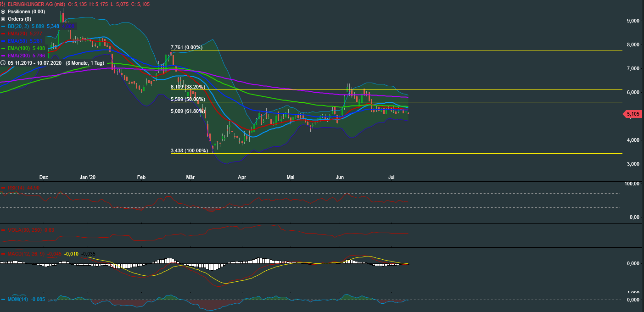
Task: Click the candlestick chart-type icon beside ELRINGKLINGER AG
Action: (x=3, y=4)
